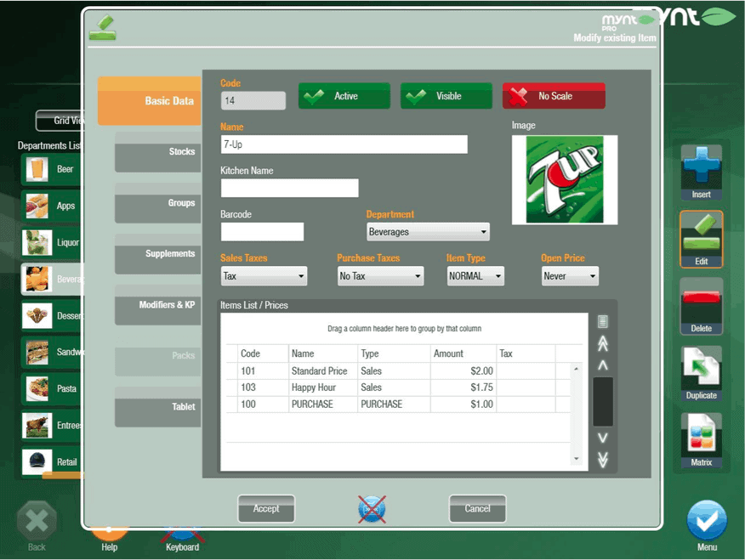Click the Accept button

[266, 509]
